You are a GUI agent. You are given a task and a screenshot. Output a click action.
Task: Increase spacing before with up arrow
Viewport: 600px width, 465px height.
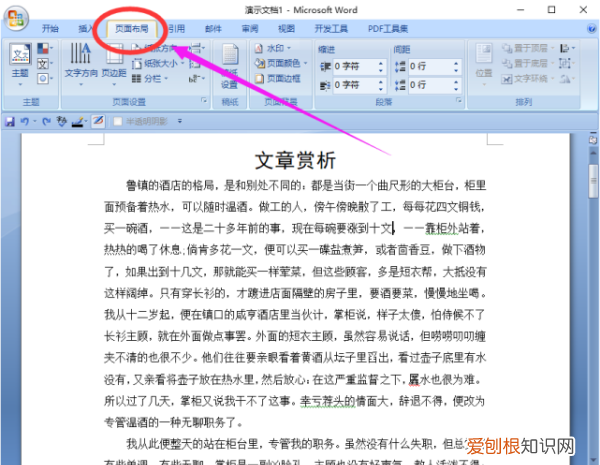click(x=456, y=63)
